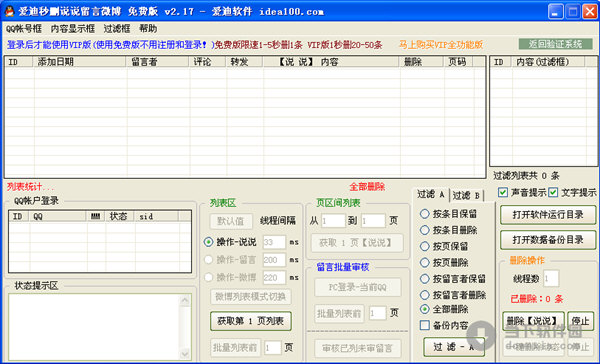Click the 到 end page input field
The height and width of the screenshot is (364, 600).
373,221
